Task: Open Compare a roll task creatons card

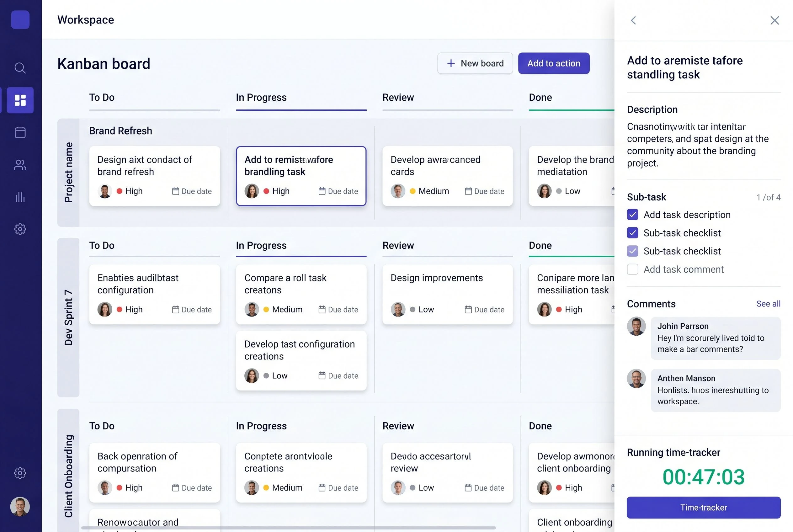Action: [301, 294]
